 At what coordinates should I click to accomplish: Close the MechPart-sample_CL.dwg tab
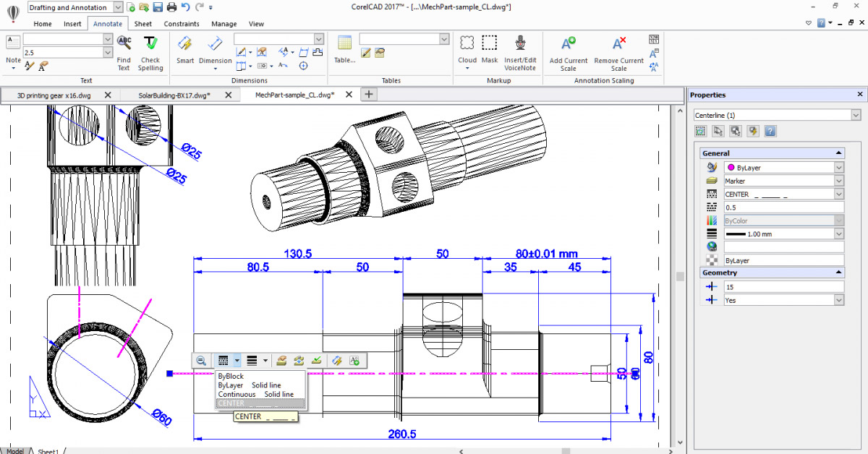[349, 95]
